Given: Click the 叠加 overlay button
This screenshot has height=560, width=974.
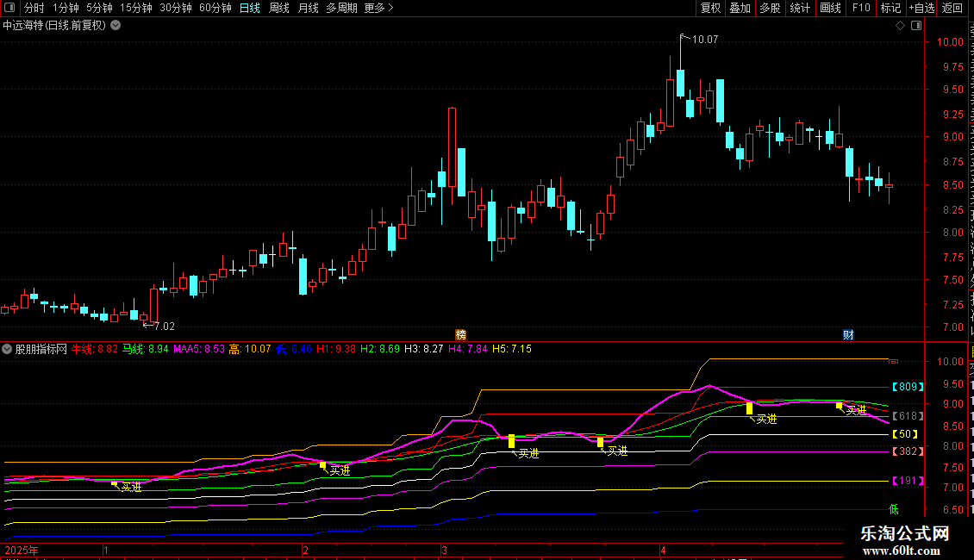Looking at the screenshot, I should (740, 8).
